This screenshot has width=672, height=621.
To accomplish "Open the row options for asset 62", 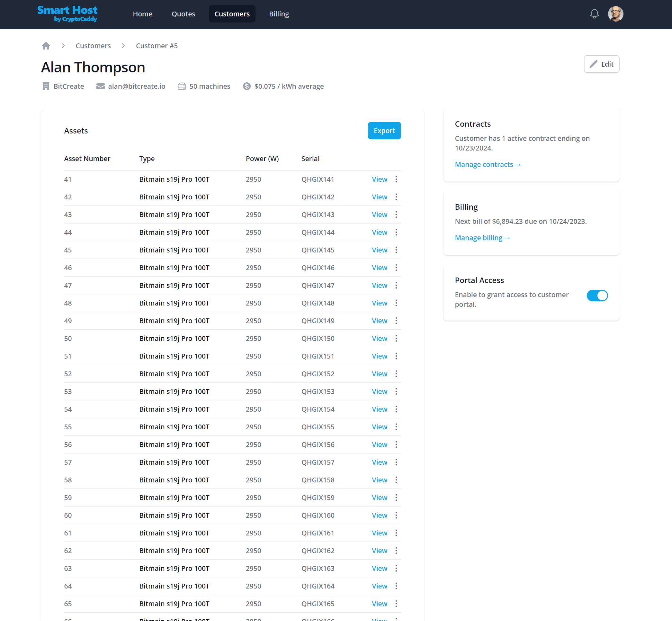I will [x=396, y=551].
